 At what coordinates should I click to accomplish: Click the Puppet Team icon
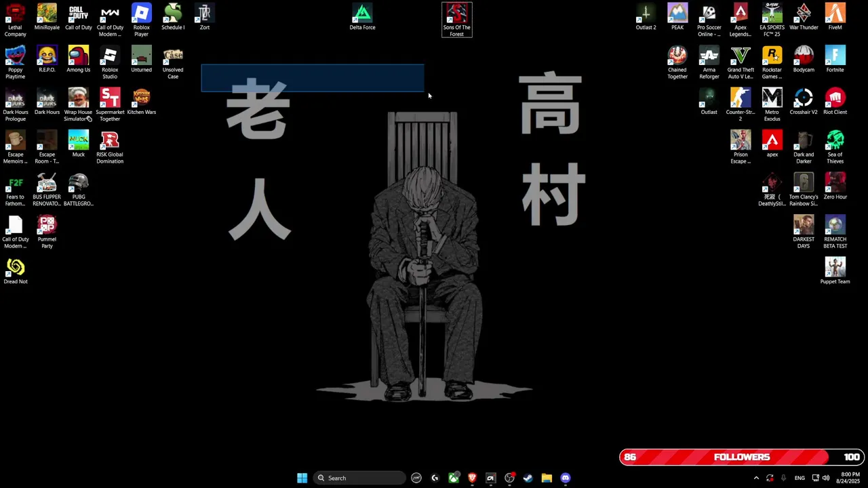pos(835,272)
